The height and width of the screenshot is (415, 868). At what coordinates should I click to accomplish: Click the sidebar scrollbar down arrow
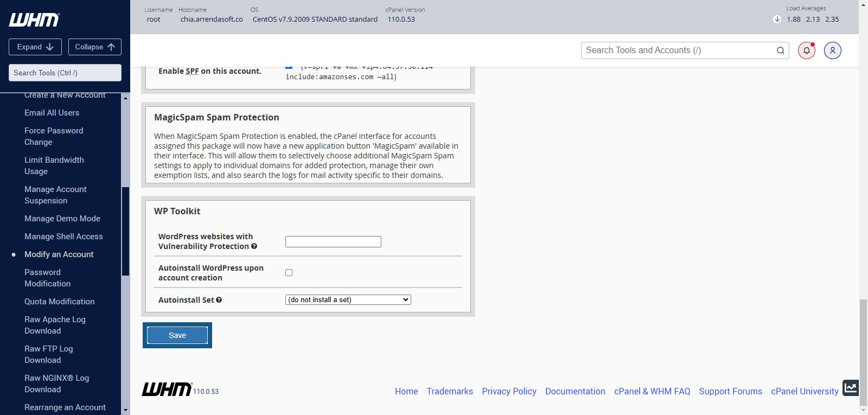[x=125, y=410]
